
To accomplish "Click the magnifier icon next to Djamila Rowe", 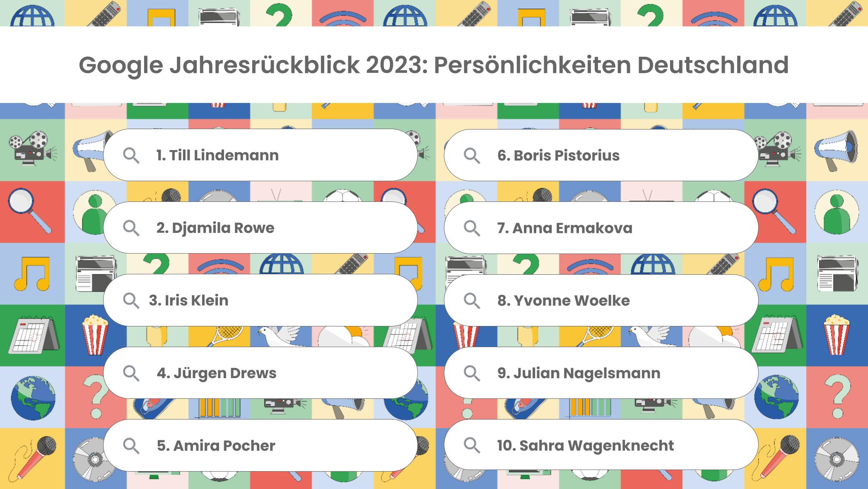I will click(x=131, y=228).
